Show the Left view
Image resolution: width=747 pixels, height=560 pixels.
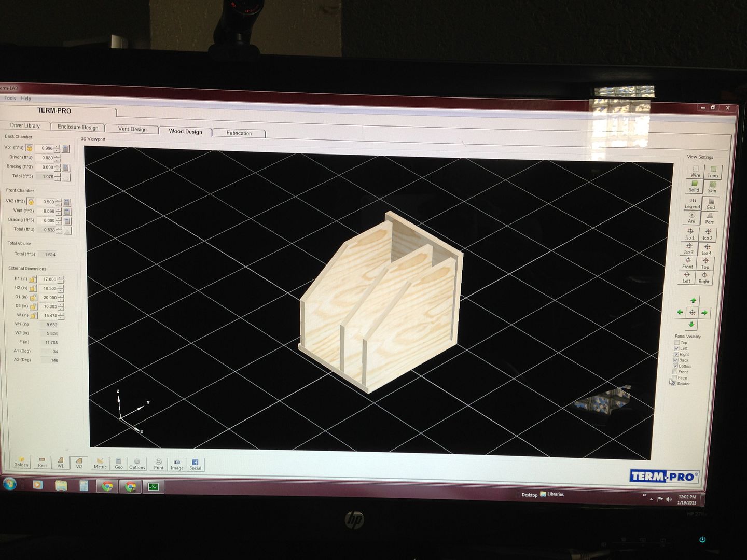click(x=687, y=277)
